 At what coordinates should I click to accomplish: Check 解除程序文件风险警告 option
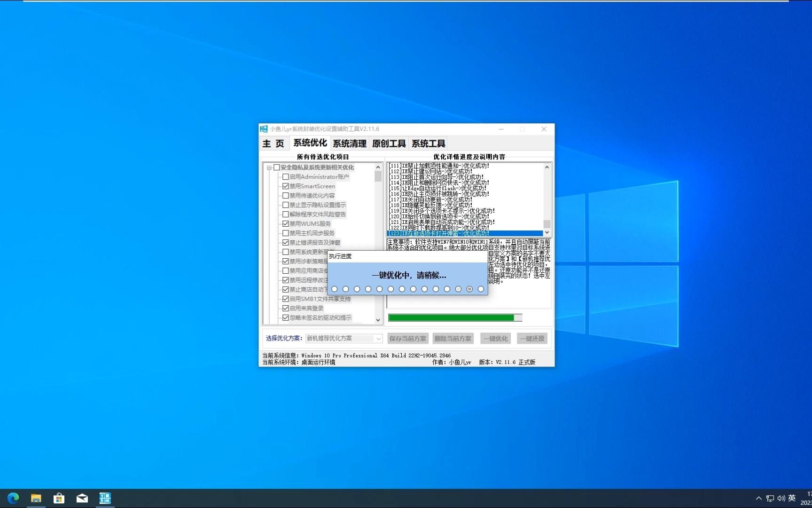[x=285, y=214]
